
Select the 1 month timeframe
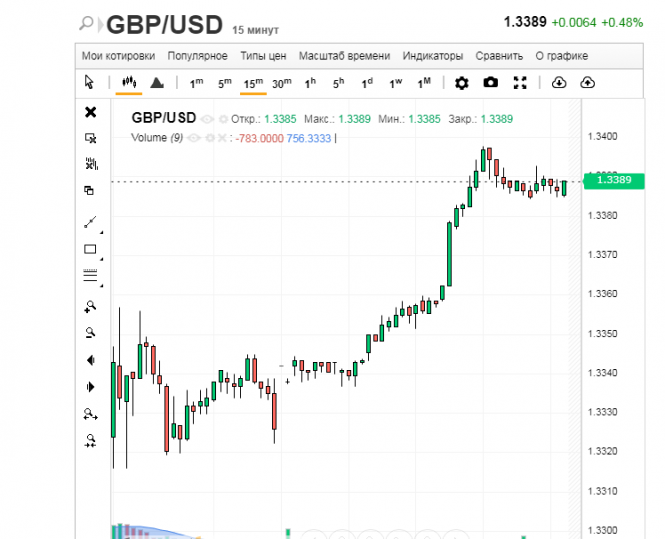point(424,83)
